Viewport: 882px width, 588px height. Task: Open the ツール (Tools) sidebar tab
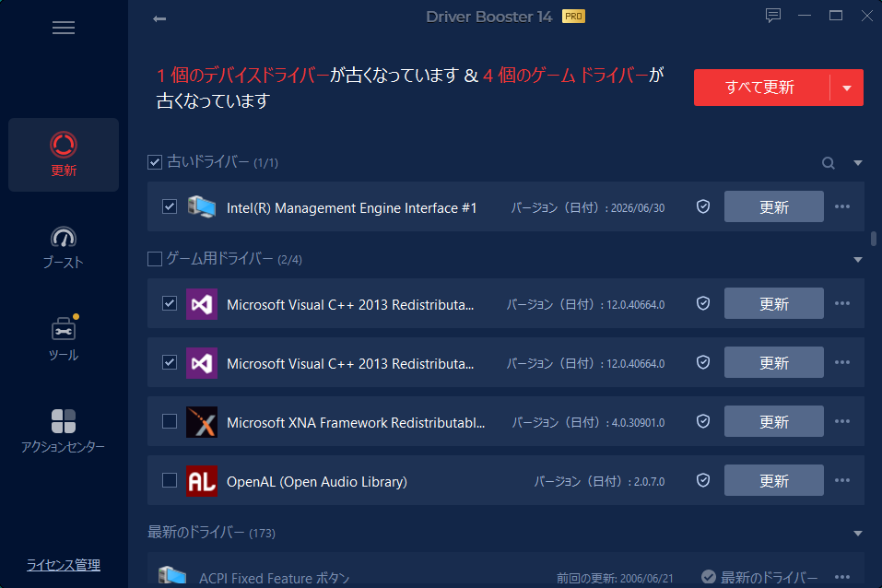[x=64, y=337]
